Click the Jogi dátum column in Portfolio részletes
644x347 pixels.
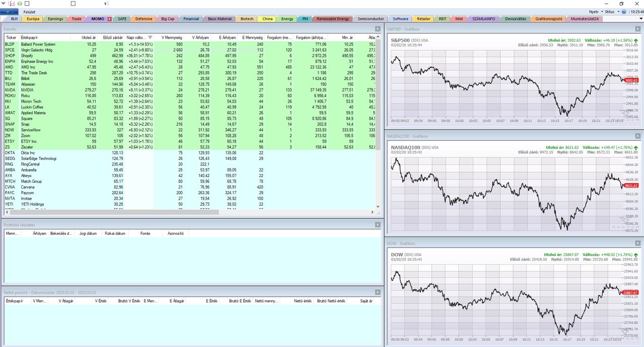88,233
